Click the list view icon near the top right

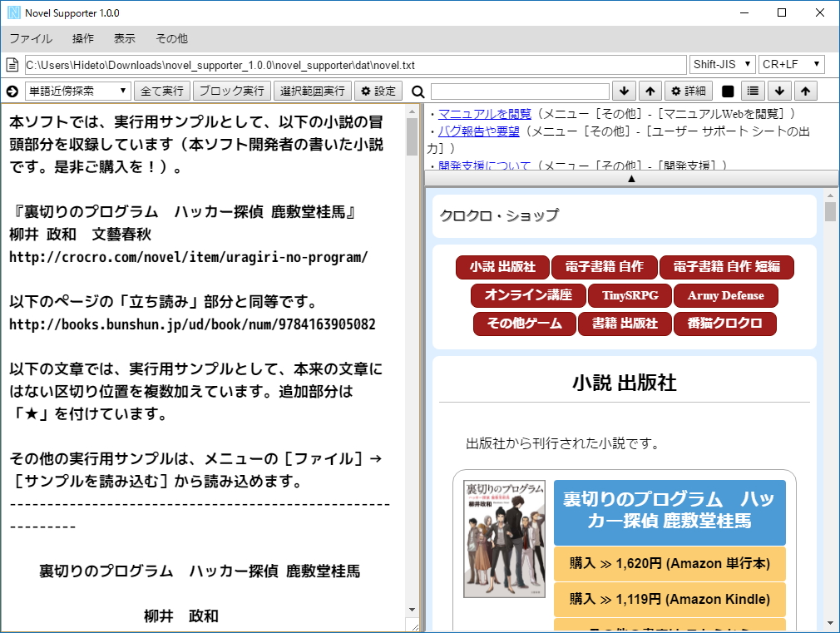tap(754, 91)
